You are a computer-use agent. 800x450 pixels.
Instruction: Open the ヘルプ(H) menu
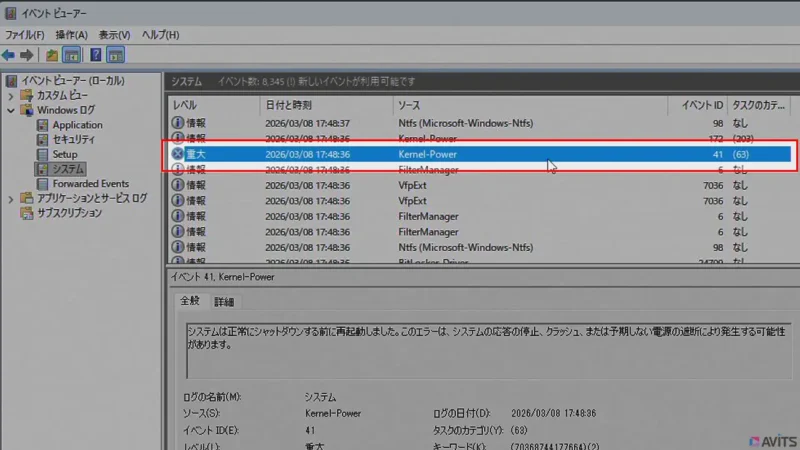(160, 35)
